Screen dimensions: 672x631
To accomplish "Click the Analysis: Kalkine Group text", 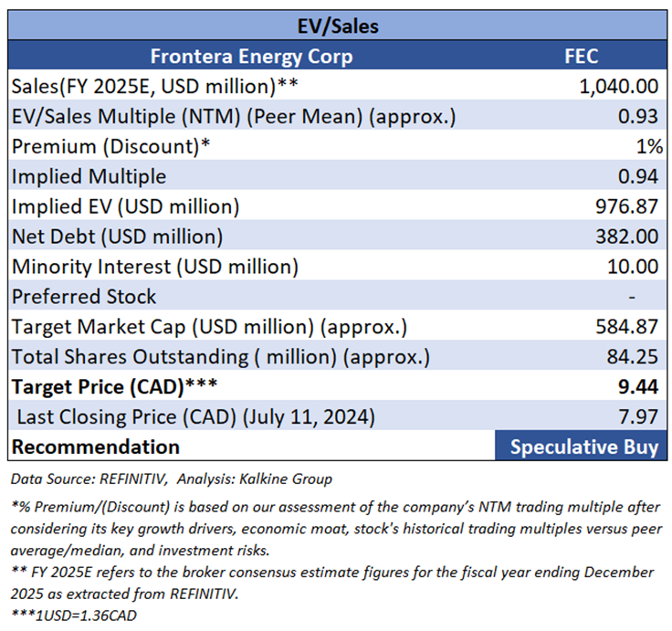I will point(255,479).
